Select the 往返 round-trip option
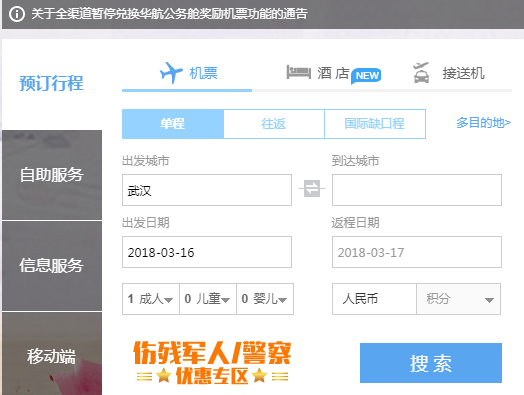 click(x=274, y=124)
